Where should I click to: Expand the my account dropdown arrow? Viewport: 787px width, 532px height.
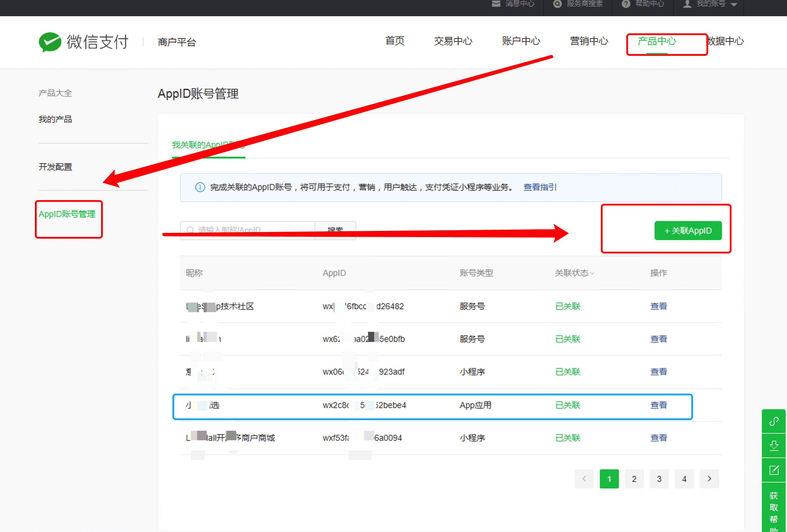click(x=734, y=4)
